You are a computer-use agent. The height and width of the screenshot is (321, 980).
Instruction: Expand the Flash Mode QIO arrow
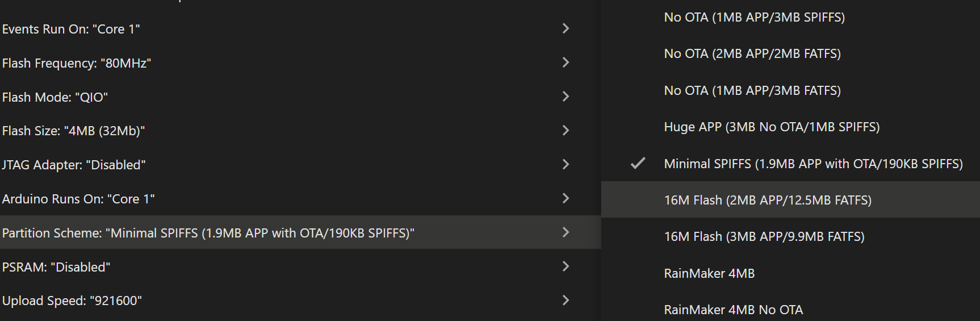[566, 97]
